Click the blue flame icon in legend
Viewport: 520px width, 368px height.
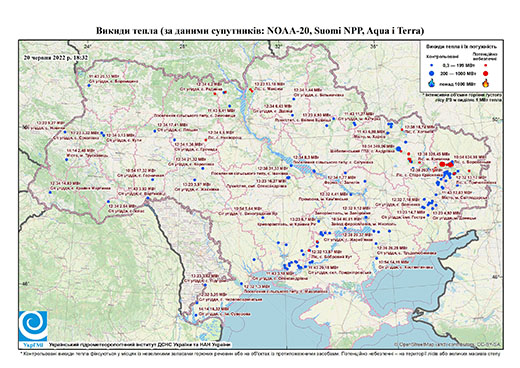pos(432,83)
